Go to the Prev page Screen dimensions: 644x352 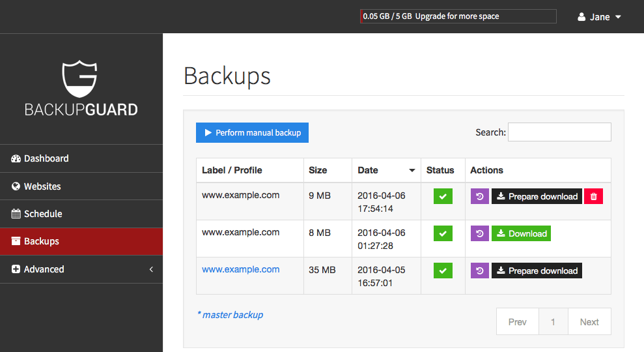click(x=518, y=322)
